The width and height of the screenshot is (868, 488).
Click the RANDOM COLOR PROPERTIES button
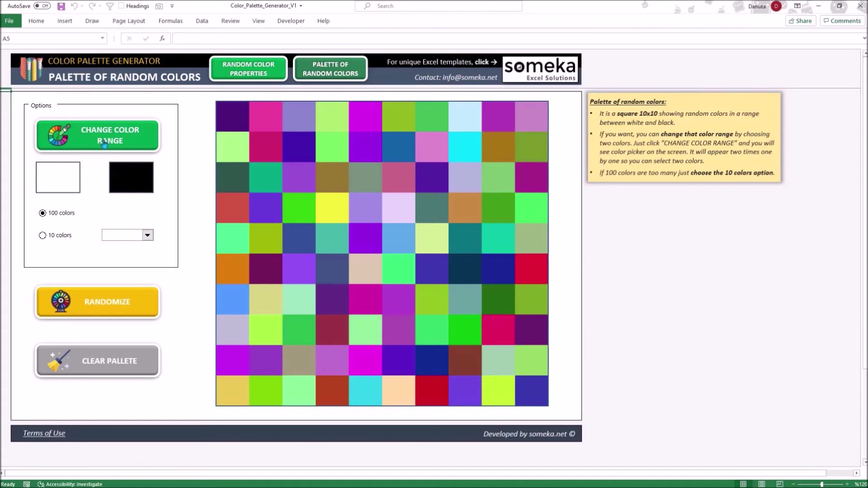coord(248,69)
